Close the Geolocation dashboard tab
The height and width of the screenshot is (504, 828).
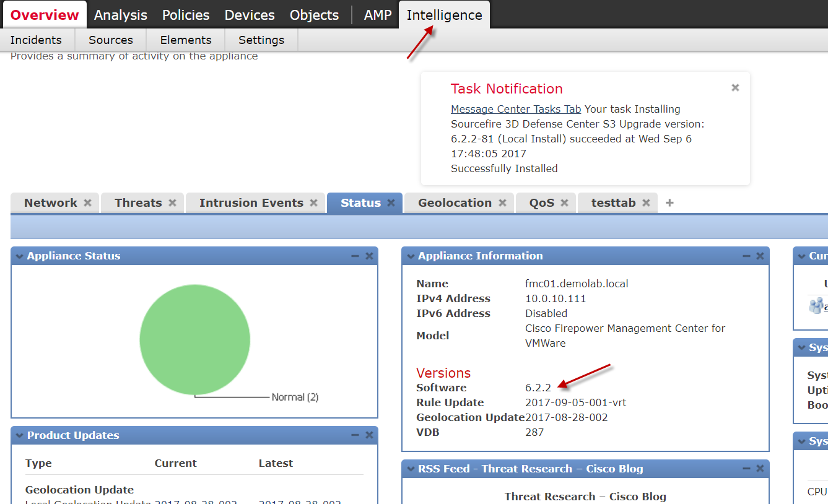pyautogui.click(x=502, y=203)
